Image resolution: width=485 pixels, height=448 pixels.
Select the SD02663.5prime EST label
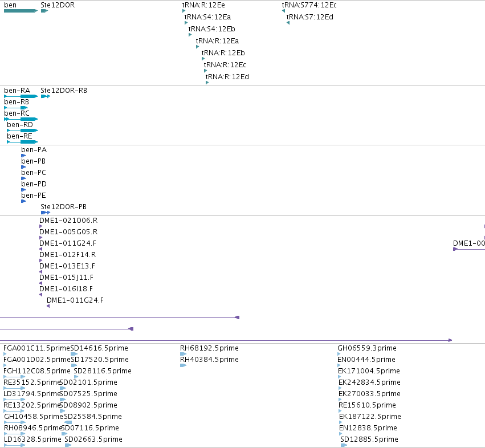coord(93,439)
